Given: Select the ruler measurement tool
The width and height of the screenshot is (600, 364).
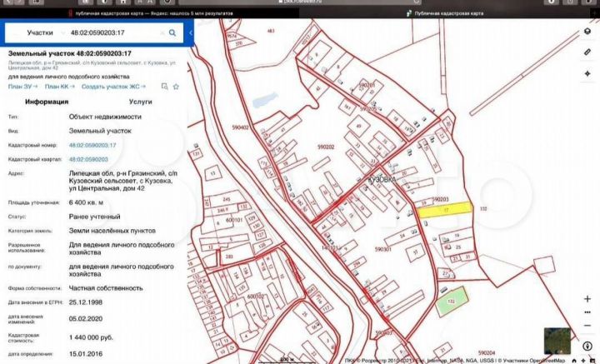Looking at the screenshot, I should tap(587, 52).
